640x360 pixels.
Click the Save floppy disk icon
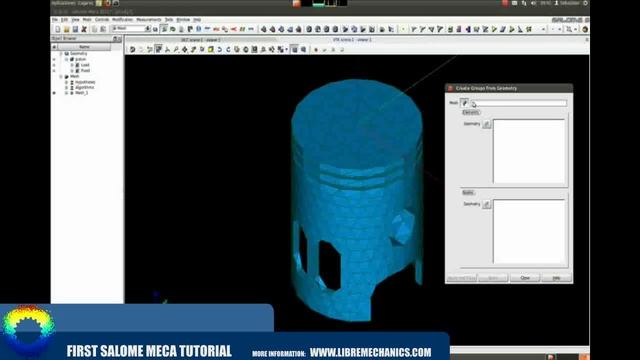[75, 29]
